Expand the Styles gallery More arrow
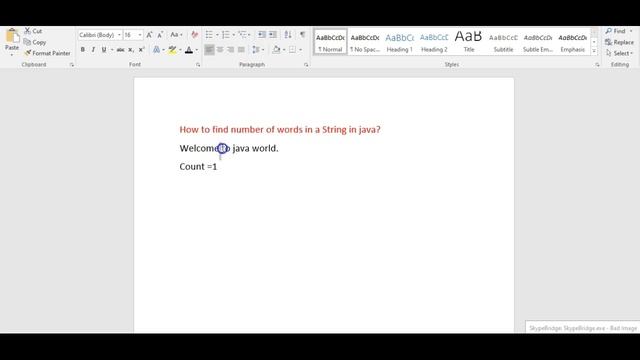The image size is (640, 360). point(594,51)
